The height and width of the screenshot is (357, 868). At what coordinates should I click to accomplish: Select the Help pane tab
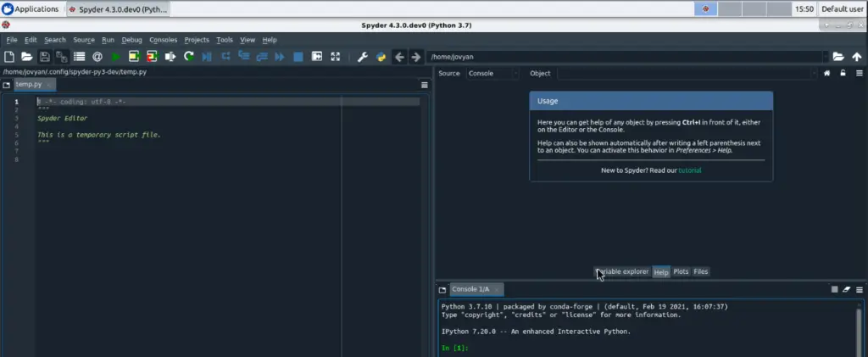click(x=661, y=271)
